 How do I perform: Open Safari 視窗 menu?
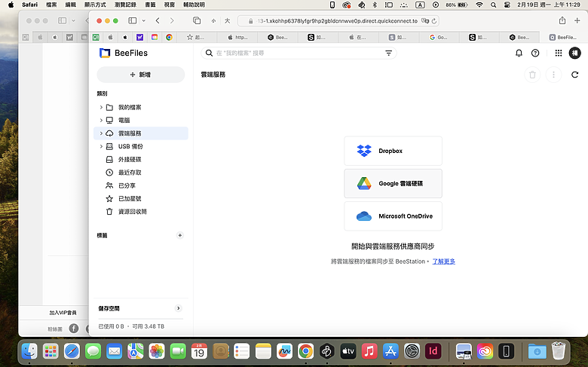click(170, 5)
